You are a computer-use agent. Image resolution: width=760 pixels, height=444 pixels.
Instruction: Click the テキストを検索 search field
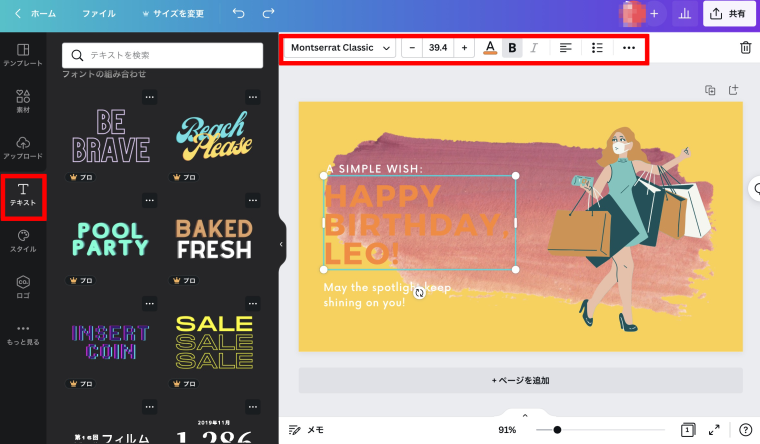coord(162,55)
